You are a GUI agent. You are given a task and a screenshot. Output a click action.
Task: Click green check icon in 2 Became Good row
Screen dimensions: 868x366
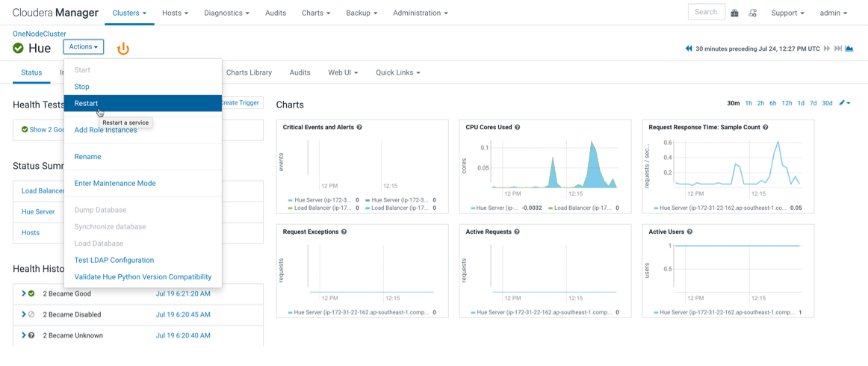point(31,294)
